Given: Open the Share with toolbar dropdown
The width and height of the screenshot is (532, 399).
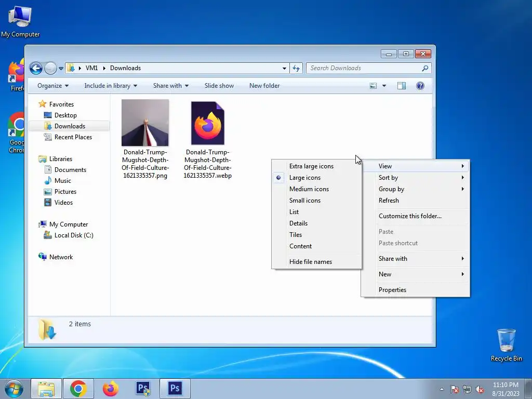Looking at the screenshot, I should tap(170, 86).
